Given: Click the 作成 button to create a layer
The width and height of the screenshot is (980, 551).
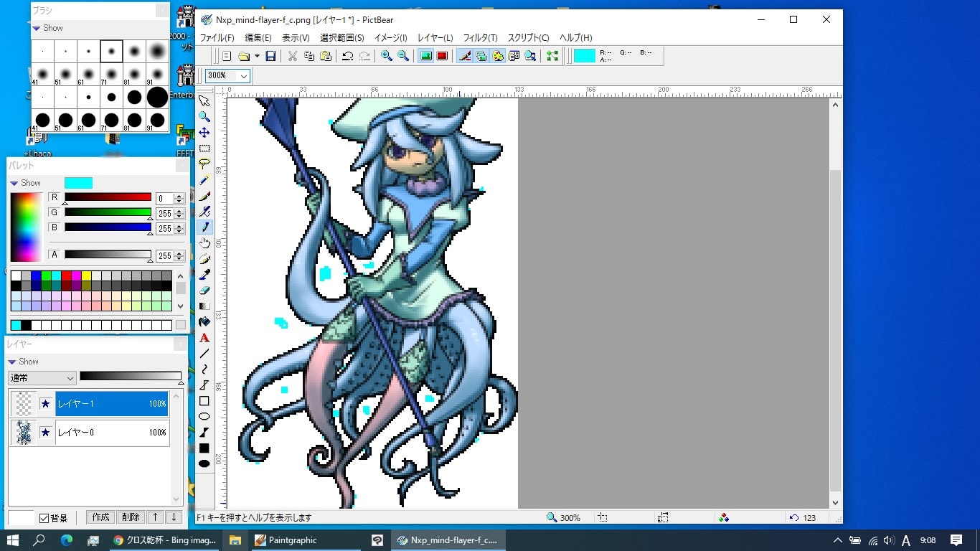Looking at the screenshot, I should 100,517.
